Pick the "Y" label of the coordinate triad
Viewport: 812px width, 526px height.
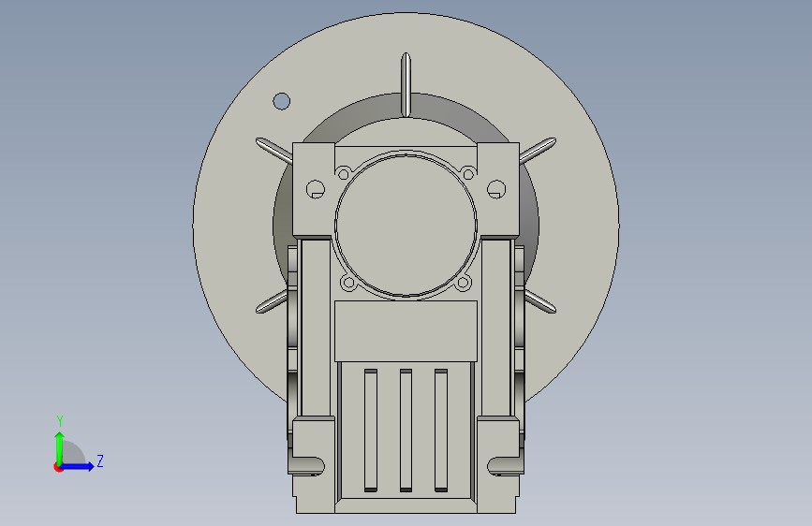coord(60,421)
